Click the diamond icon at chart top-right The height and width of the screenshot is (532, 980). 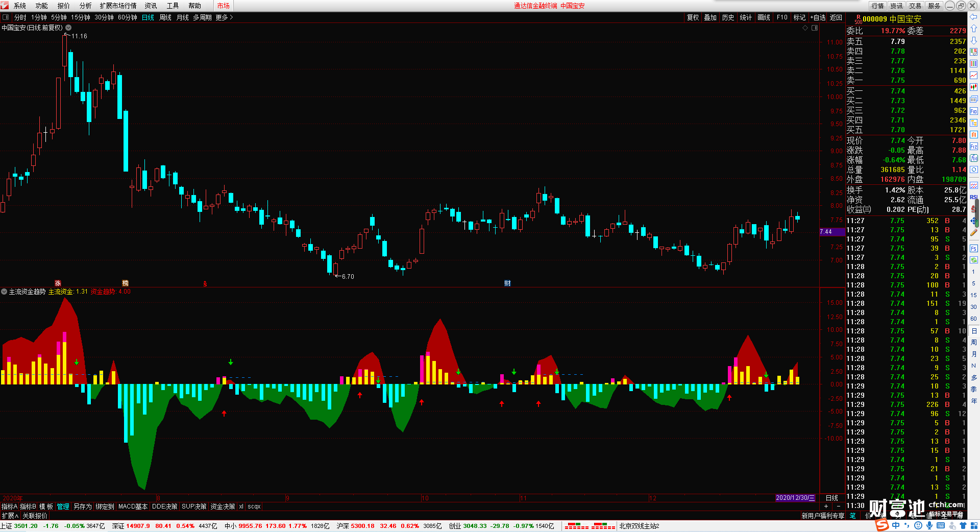pyautogui.click(x=805, y=28)
